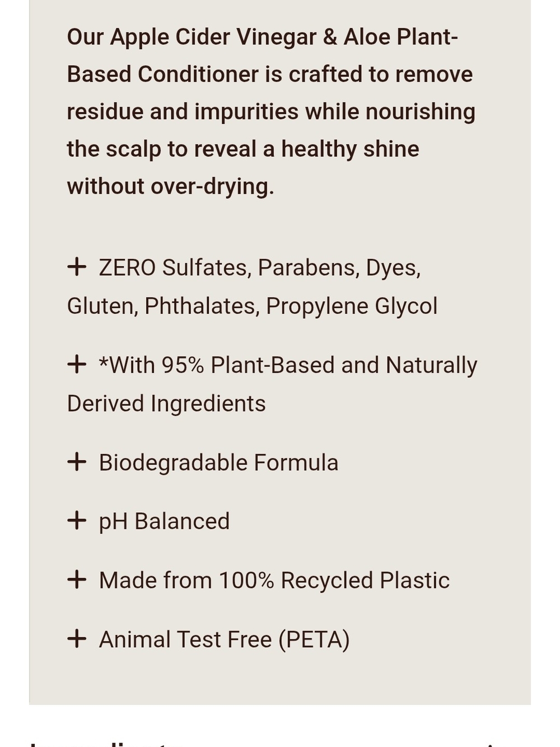Click the 'Gluten, Phthalates, Propylene Glycol' line
The image size is (560, 747).
[252, 307]
